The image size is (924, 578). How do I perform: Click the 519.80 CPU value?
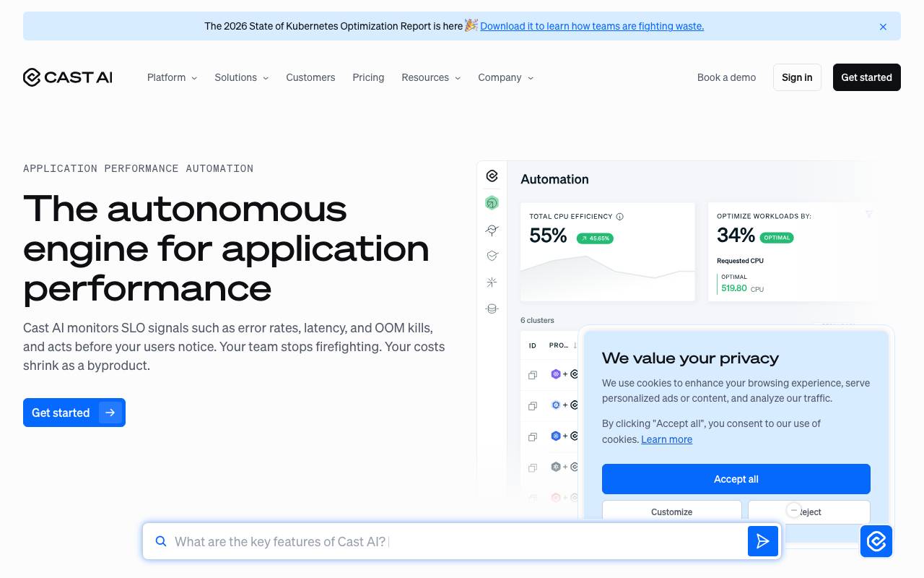point(734,288)
